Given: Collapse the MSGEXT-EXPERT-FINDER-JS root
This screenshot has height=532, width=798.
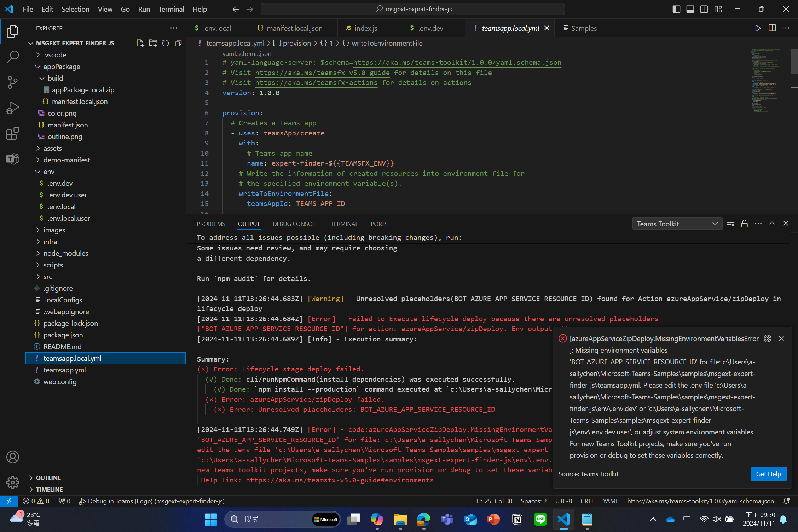Looking at the screenshot, I should [x=75, y=43].
